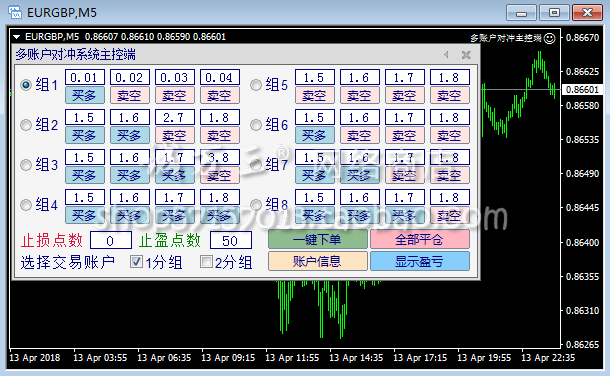Click the 0.86601 current price label
The width and height of the screenshot is (610, 376).
pos(582,89)
